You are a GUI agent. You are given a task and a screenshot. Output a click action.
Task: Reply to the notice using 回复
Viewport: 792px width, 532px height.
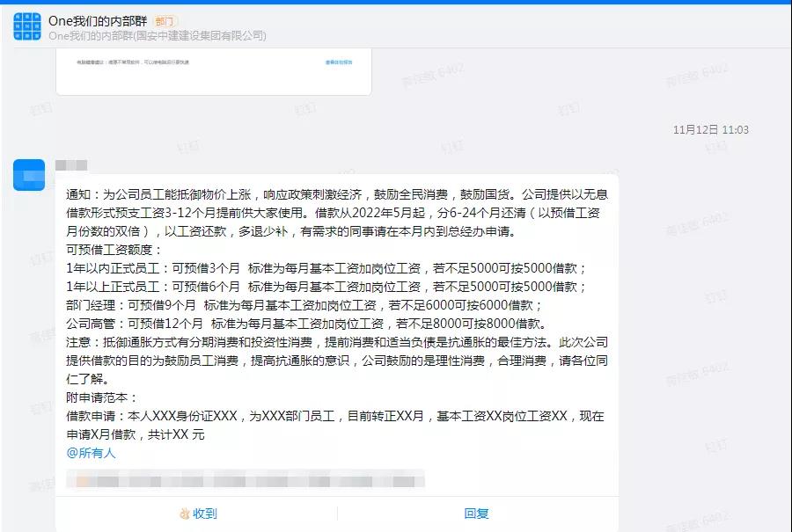tap(476, 514)
